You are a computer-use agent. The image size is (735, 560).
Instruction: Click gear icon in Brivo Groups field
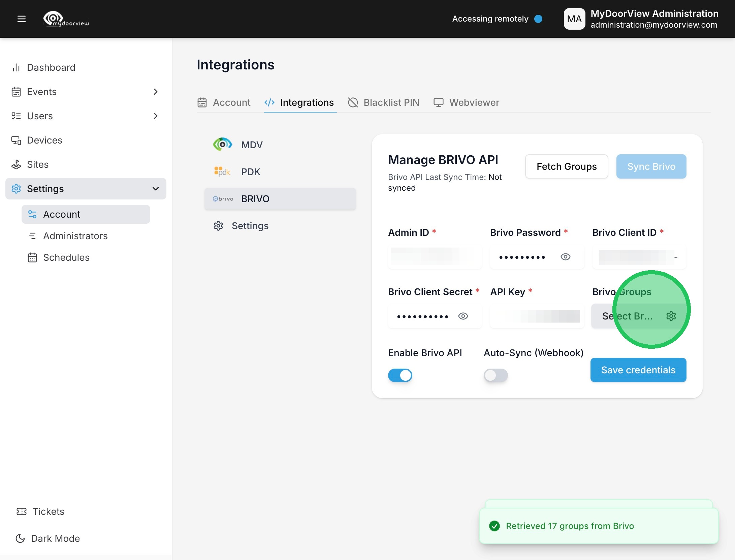671,316
